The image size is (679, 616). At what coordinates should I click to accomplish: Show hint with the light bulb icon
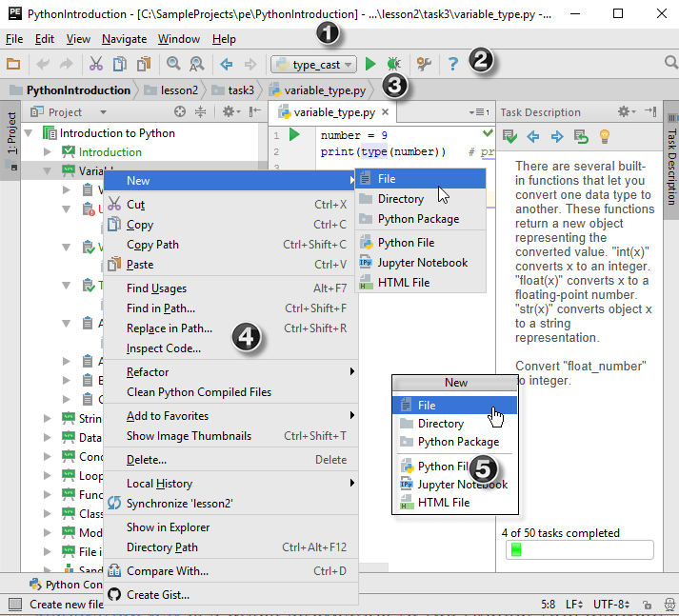(605, 137)
